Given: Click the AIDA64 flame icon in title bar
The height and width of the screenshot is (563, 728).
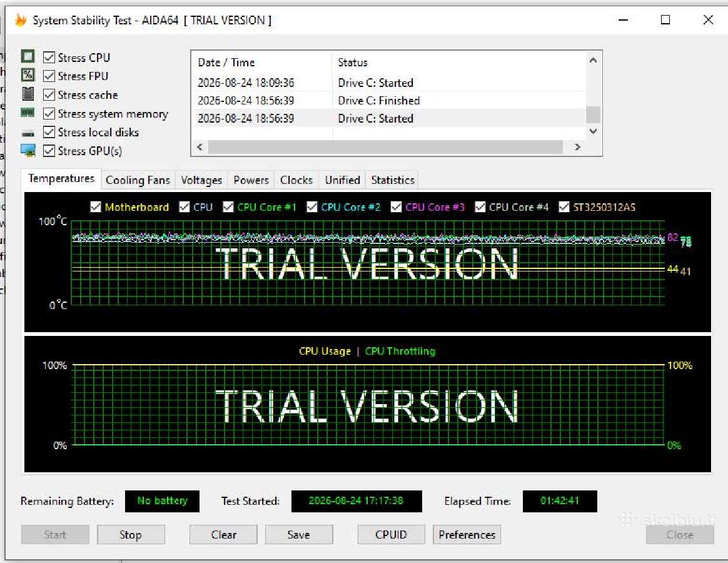Looking at the screenshot, I should point(21,20).
